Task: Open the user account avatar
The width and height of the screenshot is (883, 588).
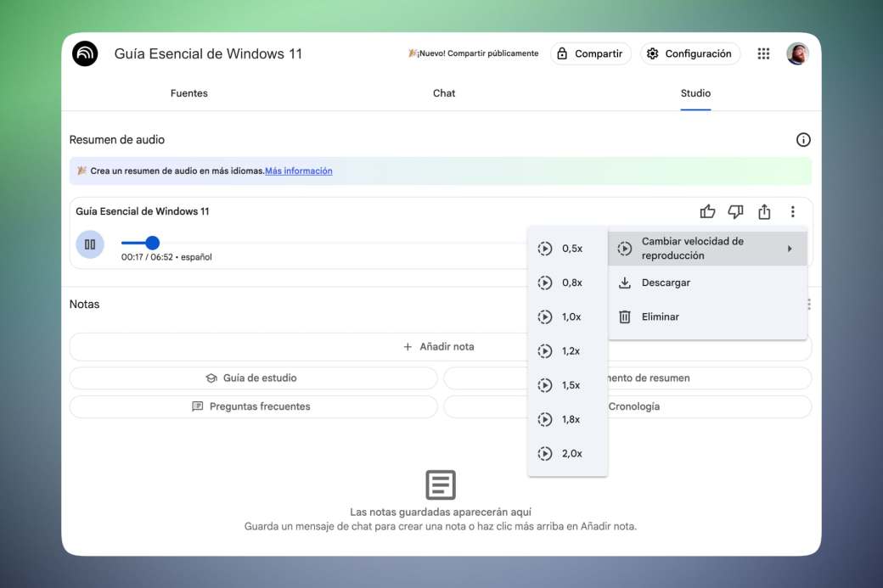Action: [x=797, y=53]
